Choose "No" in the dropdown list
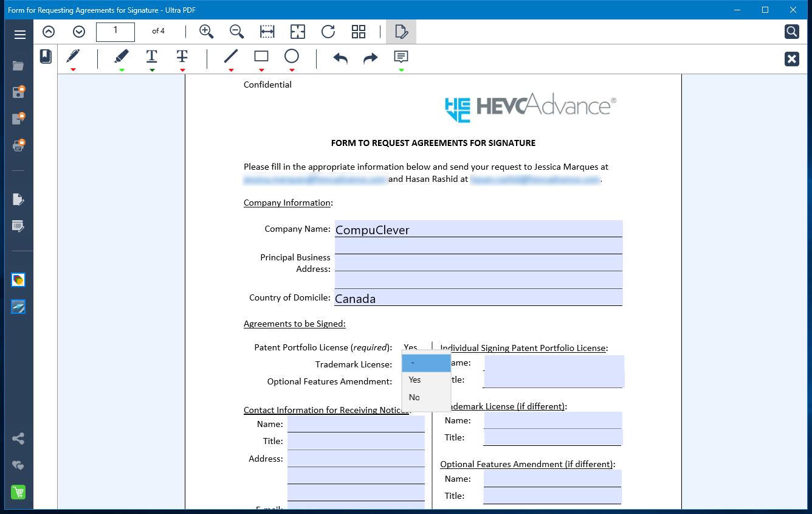Screen dimensions: 812x514 click(x=415, y=397)
